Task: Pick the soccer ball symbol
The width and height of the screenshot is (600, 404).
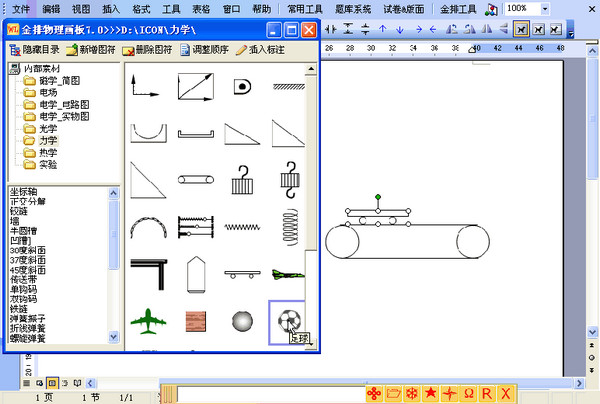Action: [x=289, y=321]
